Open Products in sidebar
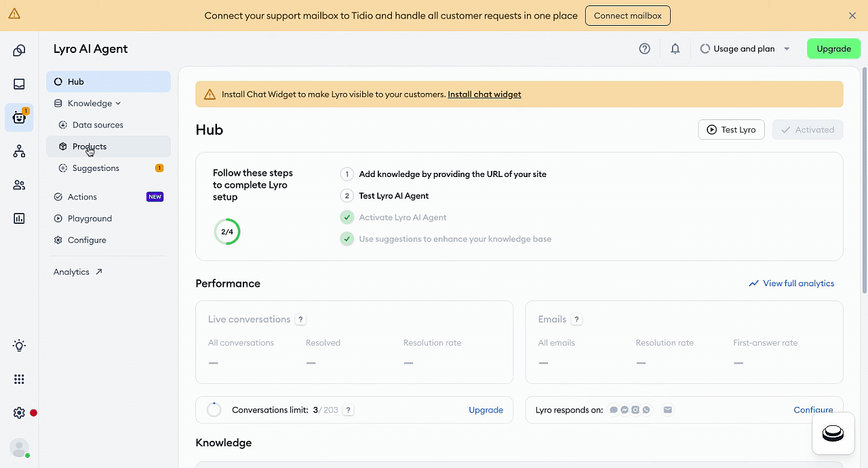Image resolution: width=868 pixels, height=468 pixels. (x=108, y=147)
